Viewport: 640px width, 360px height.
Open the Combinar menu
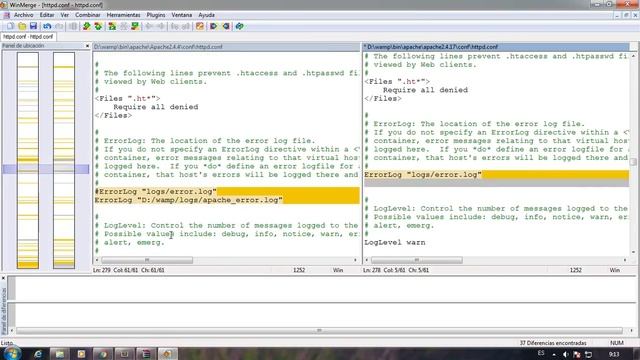coord(88,15)
